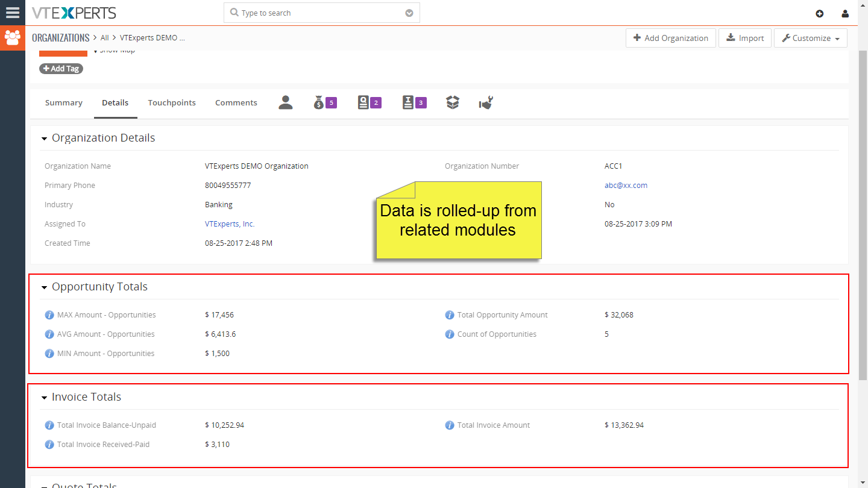Click the quick create plus icon
This screenshot has height=488, width=868.
(x=820, y=13)
